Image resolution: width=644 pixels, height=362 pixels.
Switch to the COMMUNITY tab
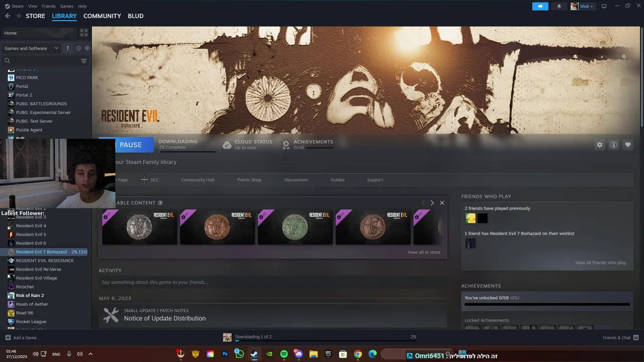tap(102, 16)
